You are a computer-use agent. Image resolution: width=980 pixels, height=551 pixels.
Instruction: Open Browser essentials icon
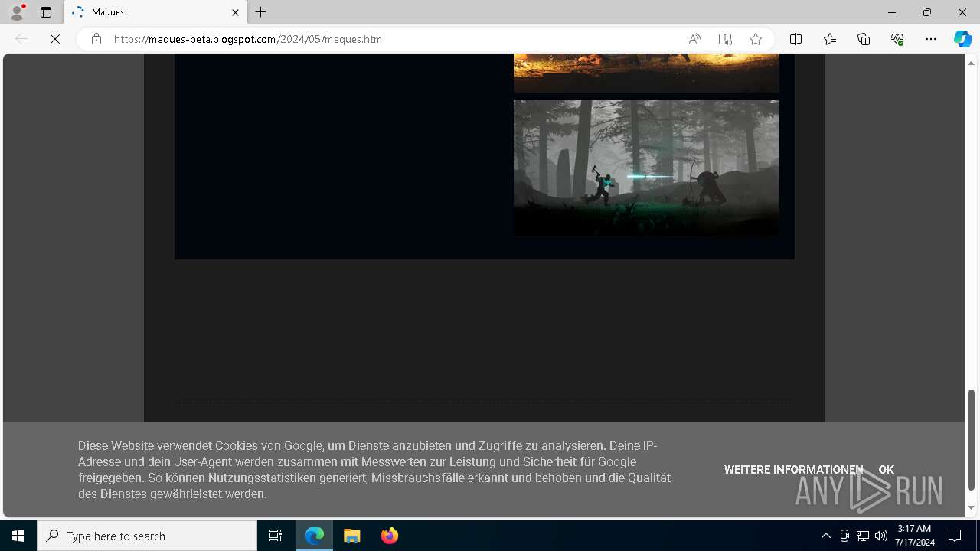(x=897, y=39)
